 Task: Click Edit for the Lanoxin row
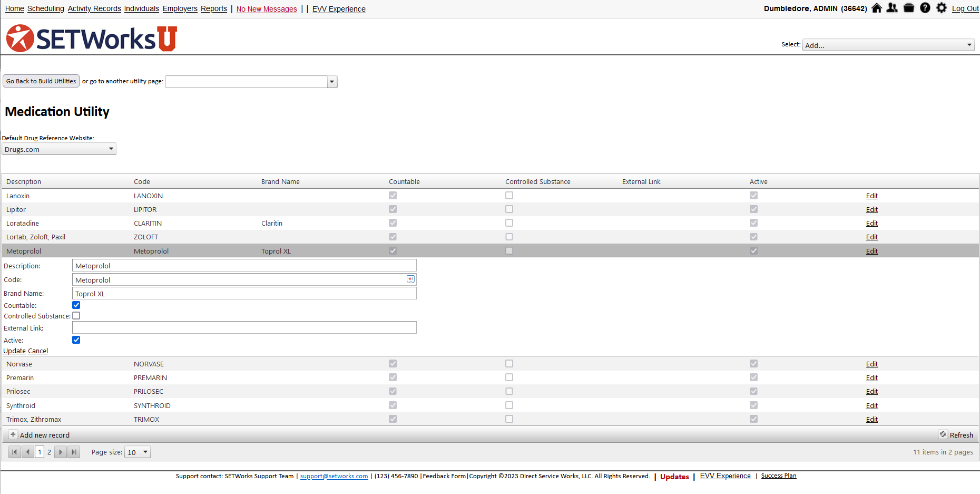click(872, 196)
